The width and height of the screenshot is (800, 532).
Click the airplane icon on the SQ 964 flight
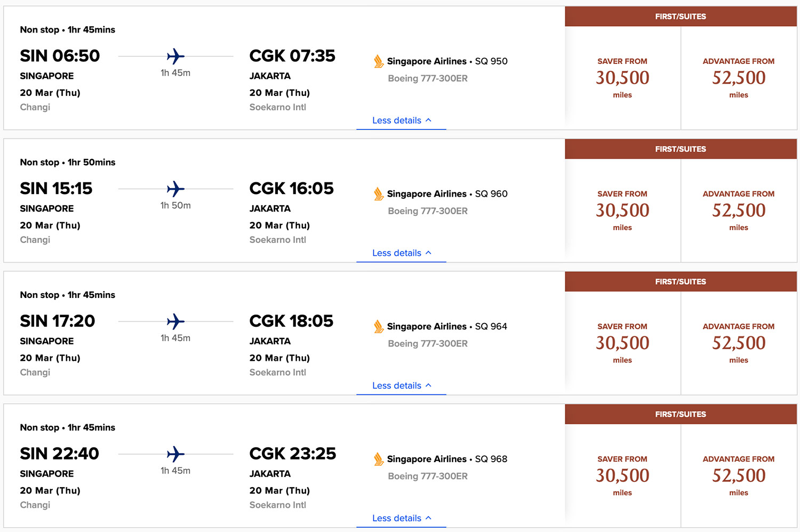pyautogui.click(x=175, y=321)
